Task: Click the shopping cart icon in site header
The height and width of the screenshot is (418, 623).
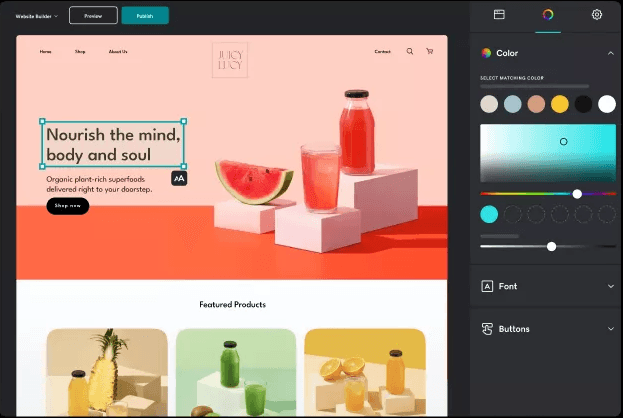Action: 430,51
